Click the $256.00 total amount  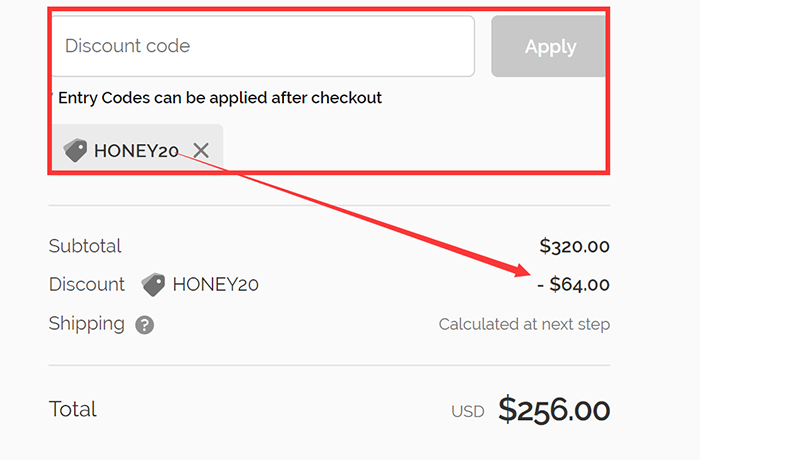pyautogui.click(x=554, y=409)
